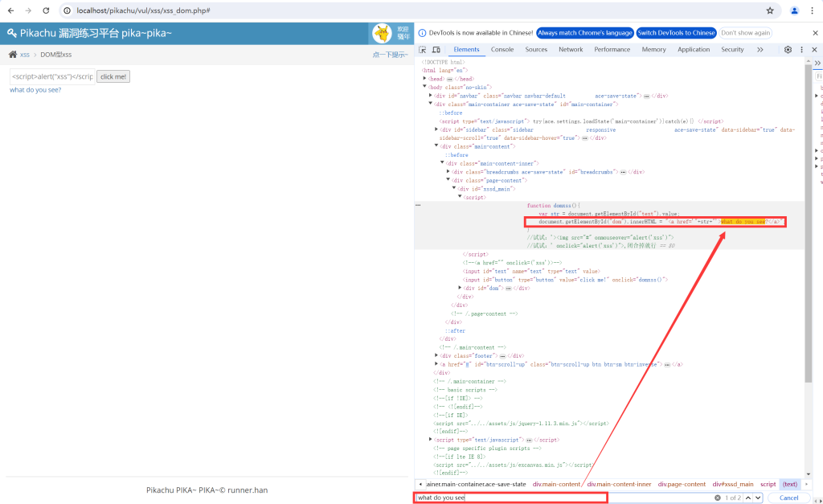Select div#xssd_main in the breadcrumb bar
This screenshot has height=504, width=823.
733,484
